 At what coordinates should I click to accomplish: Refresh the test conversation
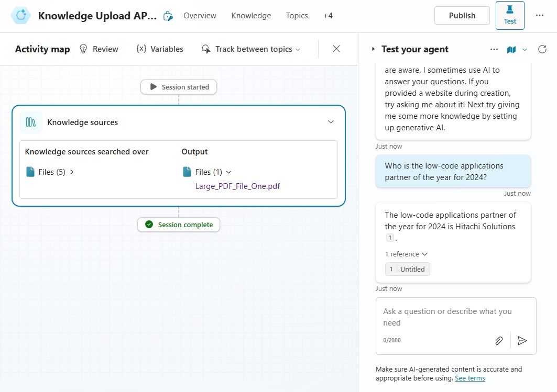542,49
